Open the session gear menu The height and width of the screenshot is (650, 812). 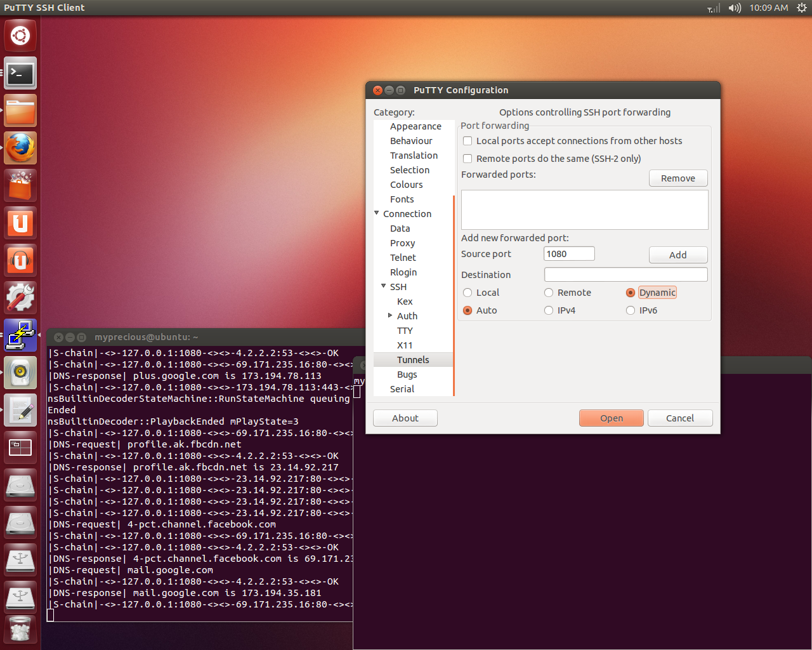pos(802,8)
